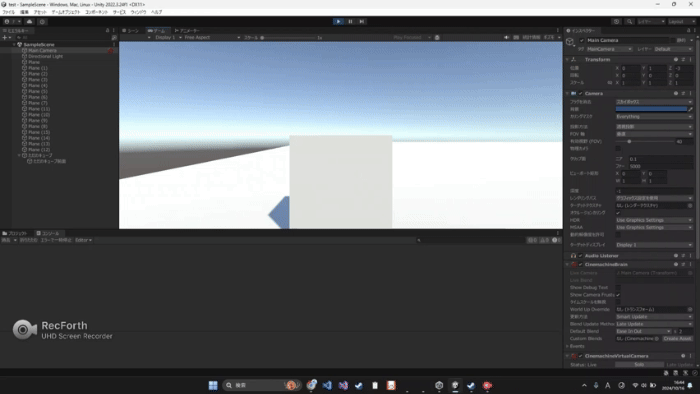The height and width of the screenshot is (394, 700).
Task: Click the Camera background color swatch
Action: pos(651,109)
